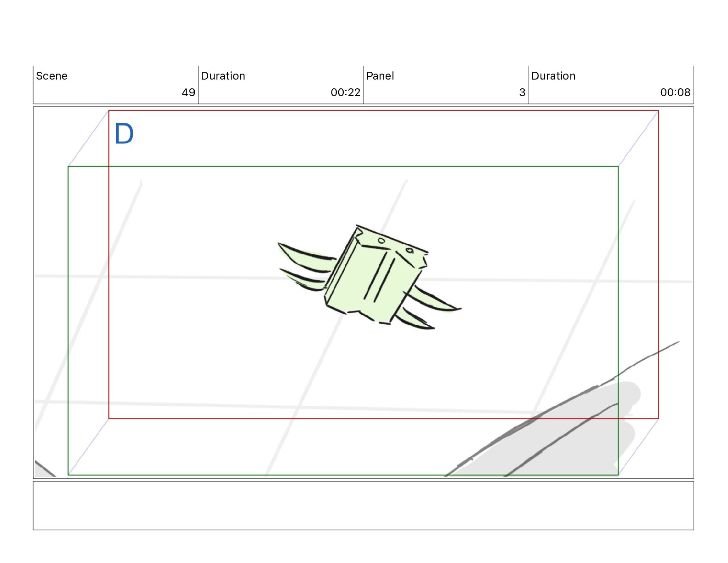Select panel number 3

[522, 92]
